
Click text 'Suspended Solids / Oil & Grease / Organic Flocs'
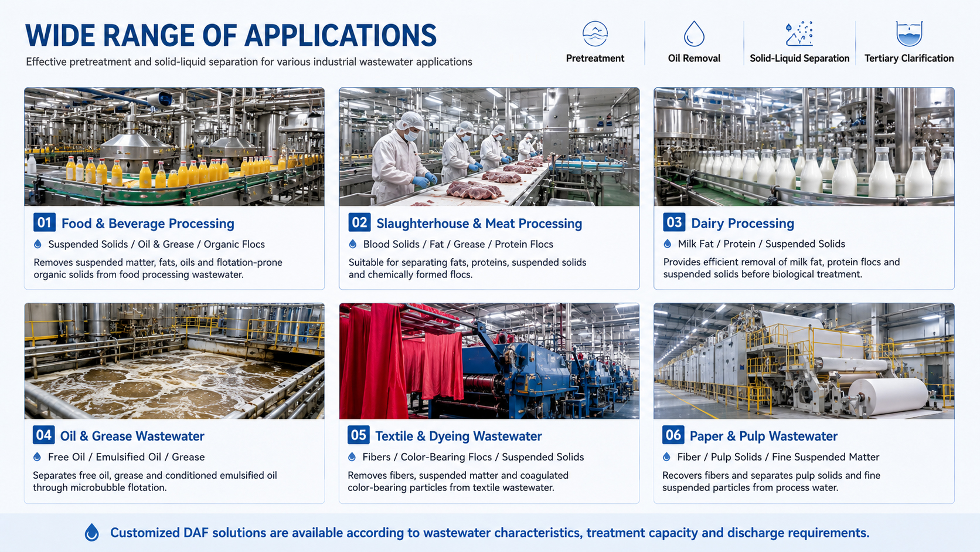click(x=156, y=244)
